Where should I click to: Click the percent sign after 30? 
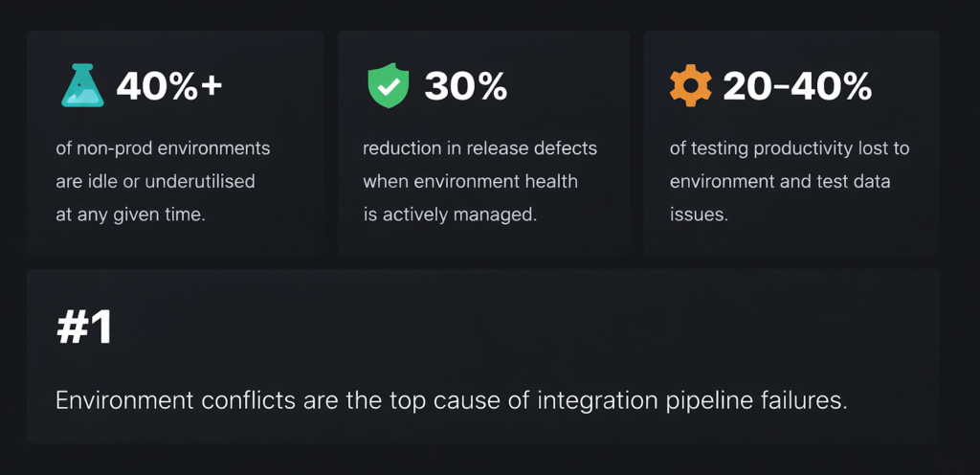(491, 87)
